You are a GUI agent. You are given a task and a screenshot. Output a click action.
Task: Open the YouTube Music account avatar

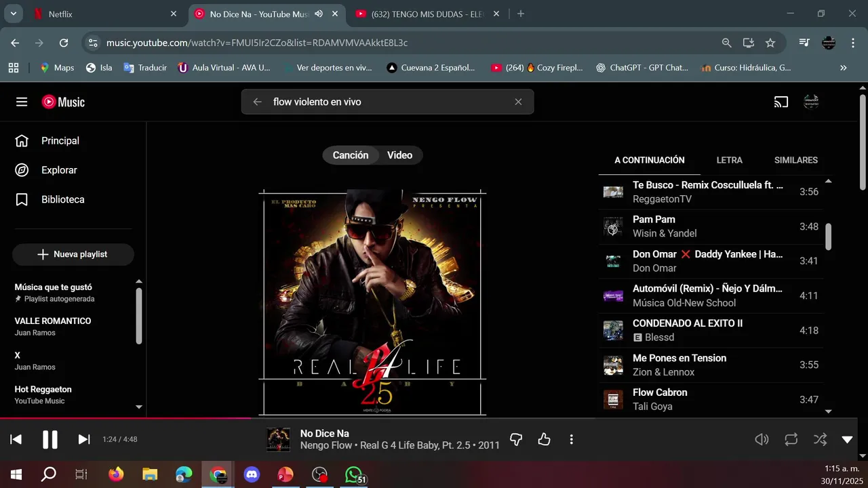point(811,102)
